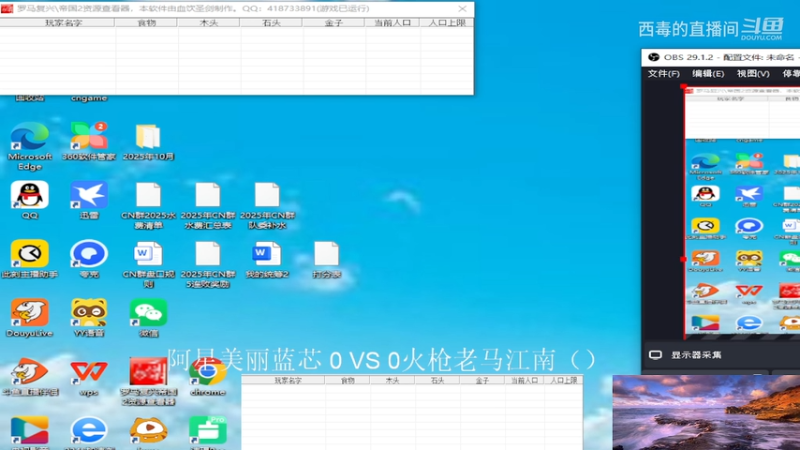Click the OBS preview canvas
Screen dimensions: 800x450
tap(742, 211)
